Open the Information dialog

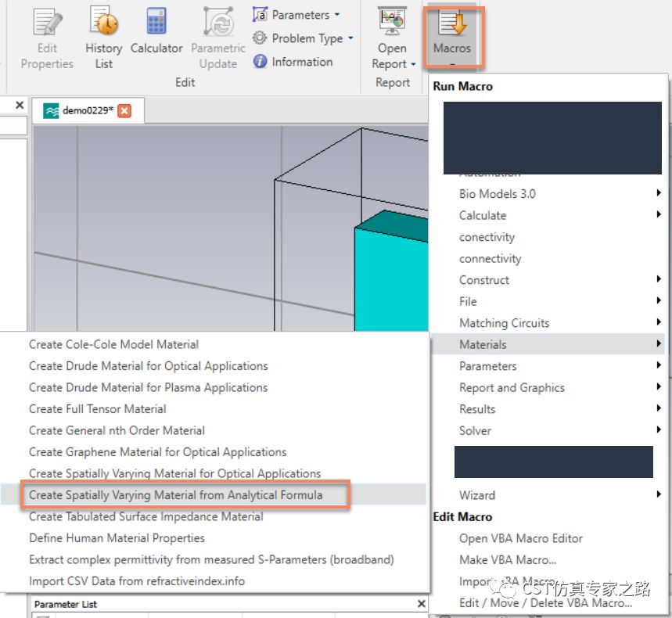click(x=293, y=62)
